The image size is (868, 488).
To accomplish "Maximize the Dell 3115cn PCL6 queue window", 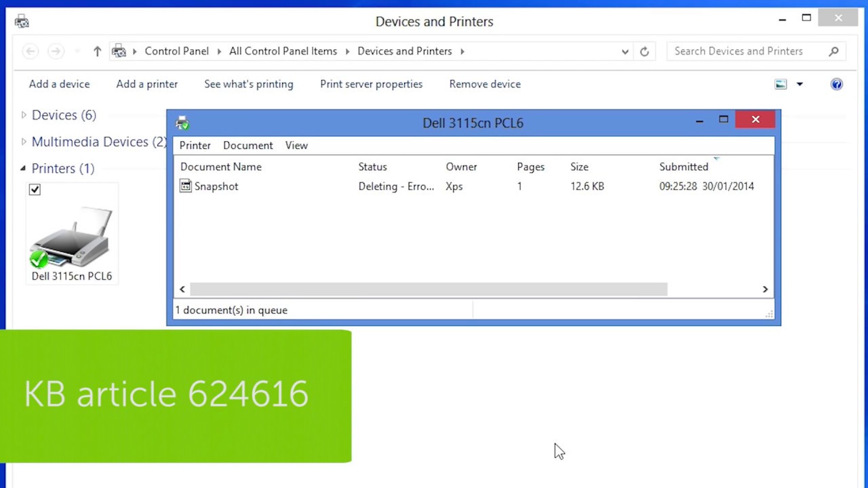I will point(724,120).
